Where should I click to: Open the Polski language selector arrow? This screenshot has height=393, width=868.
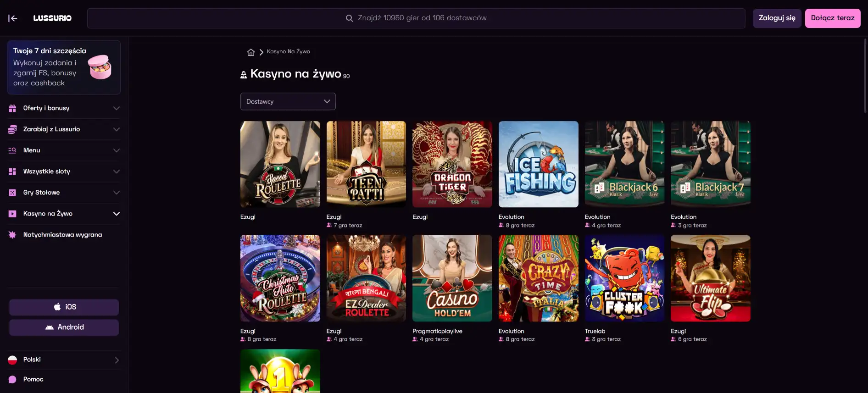point(117,360)
